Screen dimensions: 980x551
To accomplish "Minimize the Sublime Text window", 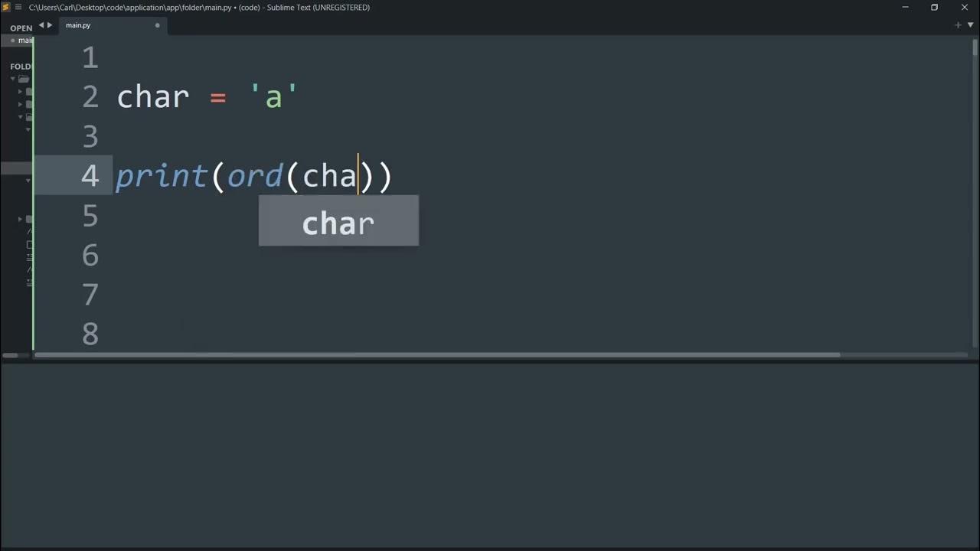I will pyautogui.click(x=905, y=8).
